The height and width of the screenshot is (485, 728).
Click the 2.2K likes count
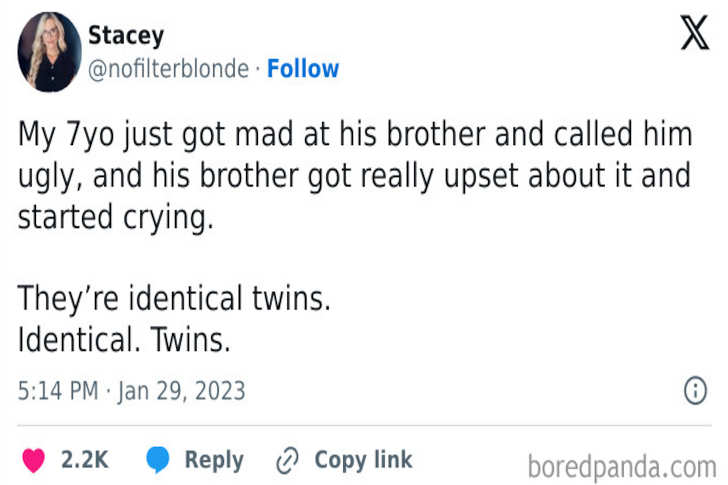(85, 460)
